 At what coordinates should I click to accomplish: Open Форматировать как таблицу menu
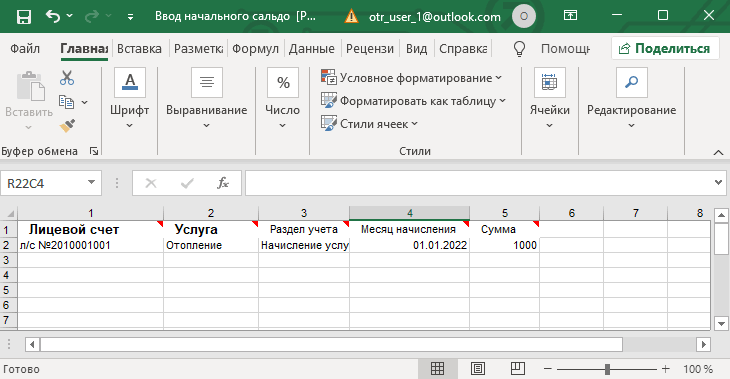click(x=413, y=101)
